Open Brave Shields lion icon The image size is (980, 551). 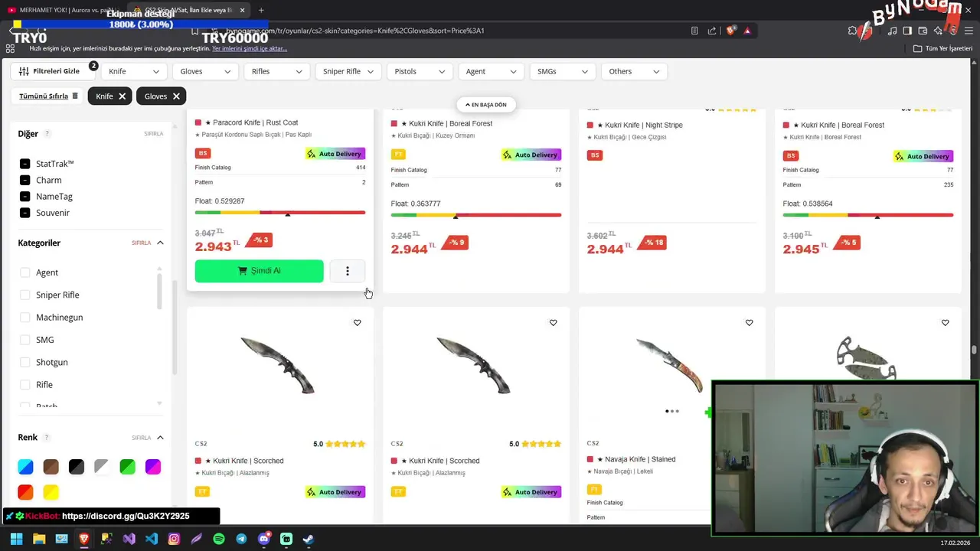pyautogui.click(x=730, y=31)
